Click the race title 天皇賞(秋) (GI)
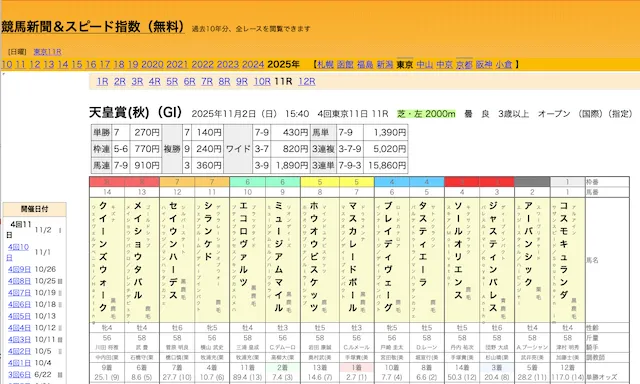Viewport: 640px width, 384px height. point(136,112)
